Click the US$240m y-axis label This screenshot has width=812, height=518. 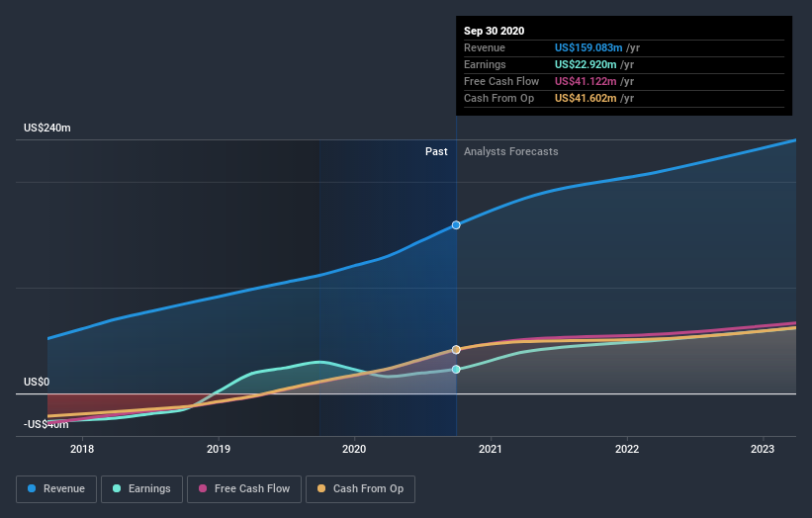coord(47,128)
